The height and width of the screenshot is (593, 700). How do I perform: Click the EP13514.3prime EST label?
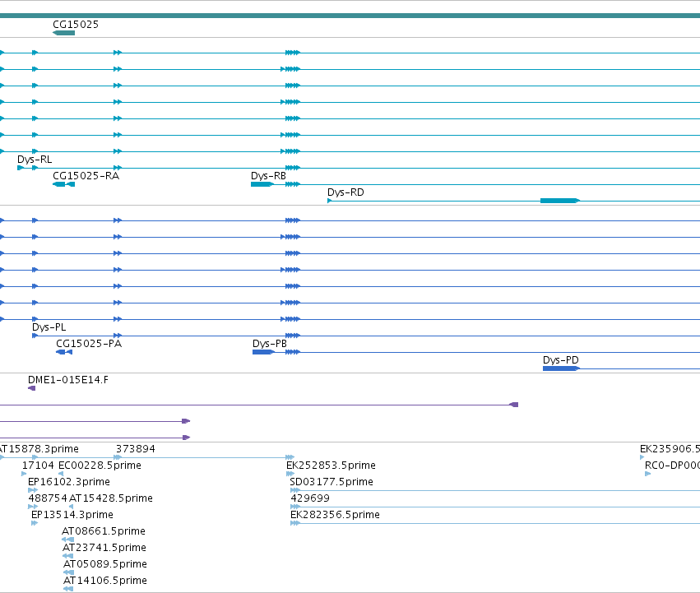pyautogui.click(x=72, y=515)
